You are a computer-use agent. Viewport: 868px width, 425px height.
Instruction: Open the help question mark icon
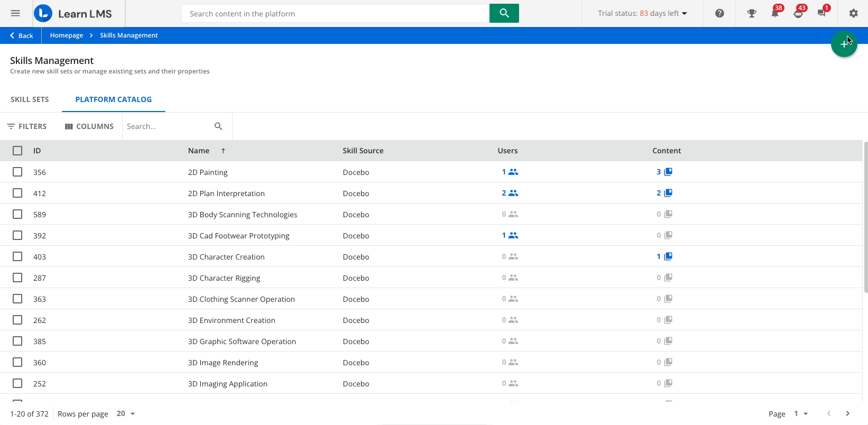coord(719,13)
